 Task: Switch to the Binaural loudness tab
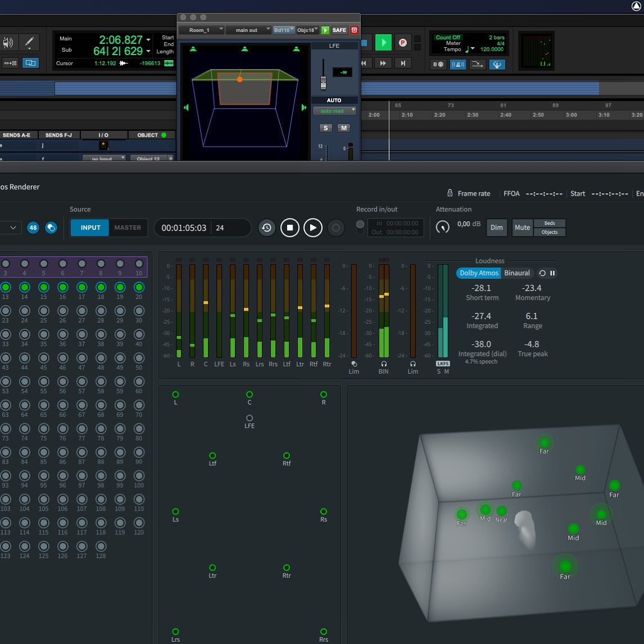pyautogui.click(x=516, y=273)
